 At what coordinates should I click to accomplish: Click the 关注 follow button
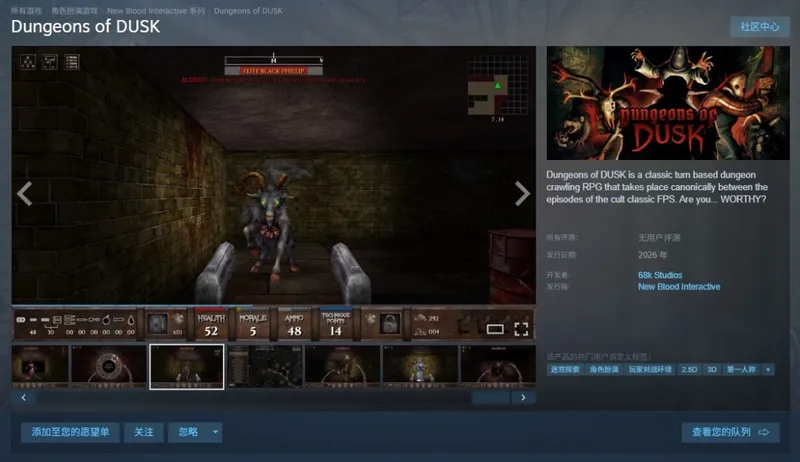tap(144, 432)
